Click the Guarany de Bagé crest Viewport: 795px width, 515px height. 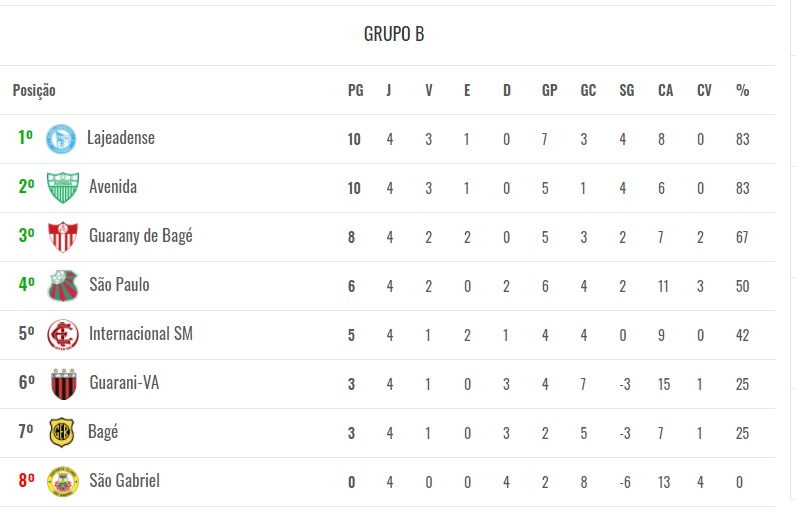click(63, 236)
